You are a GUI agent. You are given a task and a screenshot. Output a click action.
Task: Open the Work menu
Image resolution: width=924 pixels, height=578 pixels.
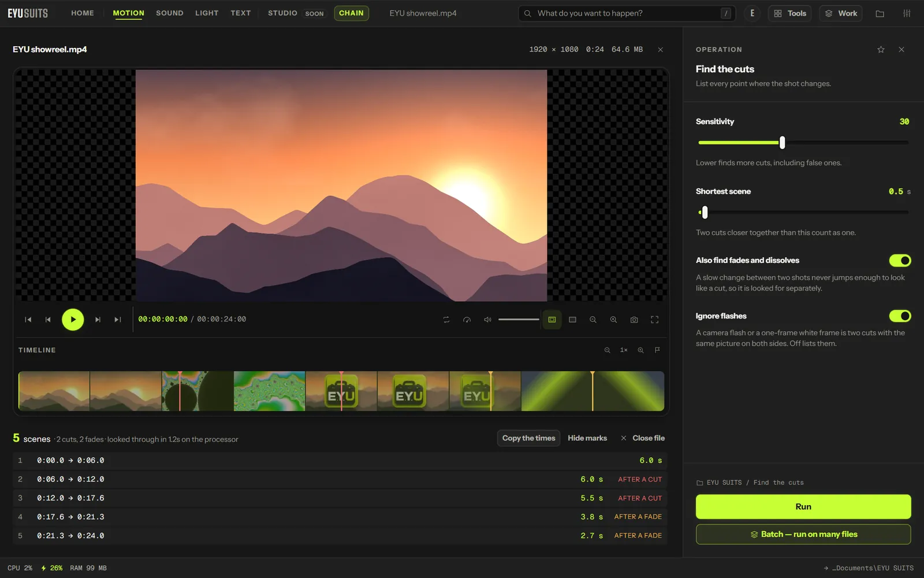point(841,13)
